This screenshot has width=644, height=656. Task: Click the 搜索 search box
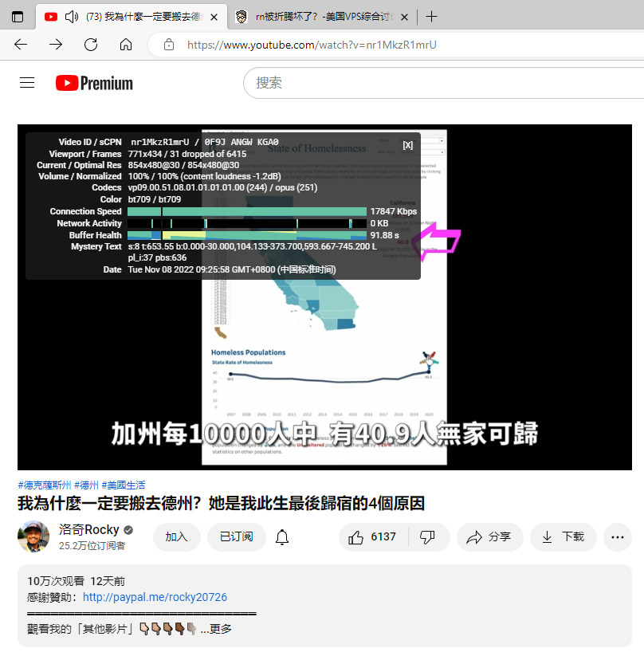coord(444,83)
